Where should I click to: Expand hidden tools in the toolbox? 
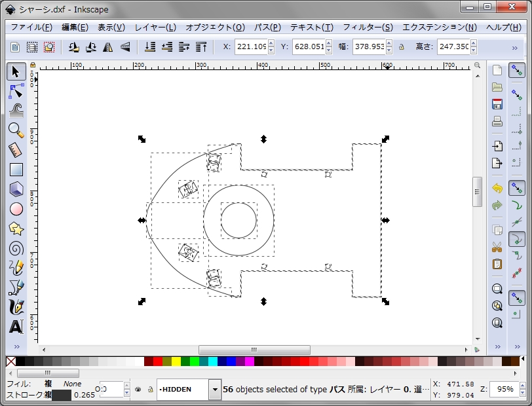16,346
